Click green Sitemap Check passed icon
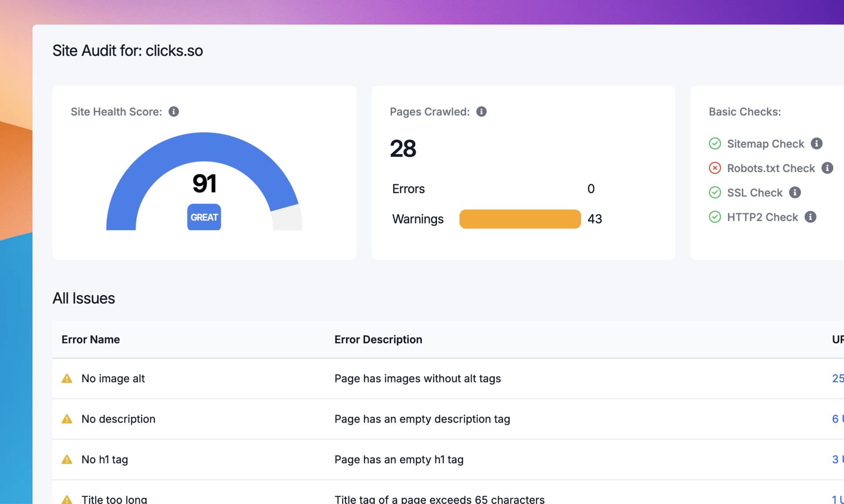This screenshot has width=844, height=504. tap(715, 144)
